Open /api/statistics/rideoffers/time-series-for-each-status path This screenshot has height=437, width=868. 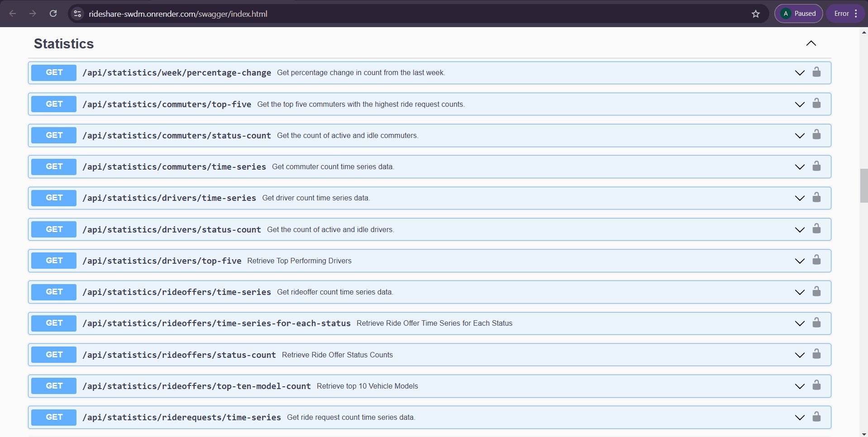217,323
